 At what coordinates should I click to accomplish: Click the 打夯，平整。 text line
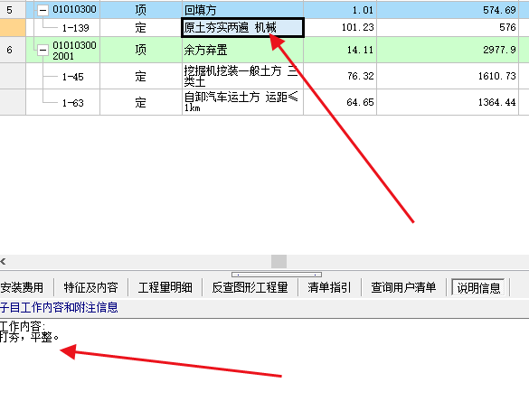pyautogui.click(x=29, y=337)
